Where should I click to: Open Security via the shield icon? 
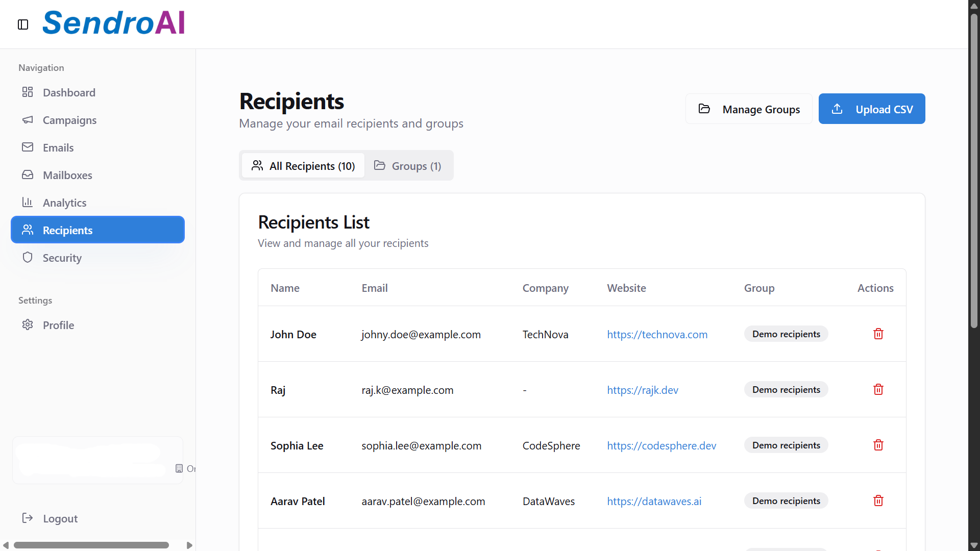(x=28, y=257)
